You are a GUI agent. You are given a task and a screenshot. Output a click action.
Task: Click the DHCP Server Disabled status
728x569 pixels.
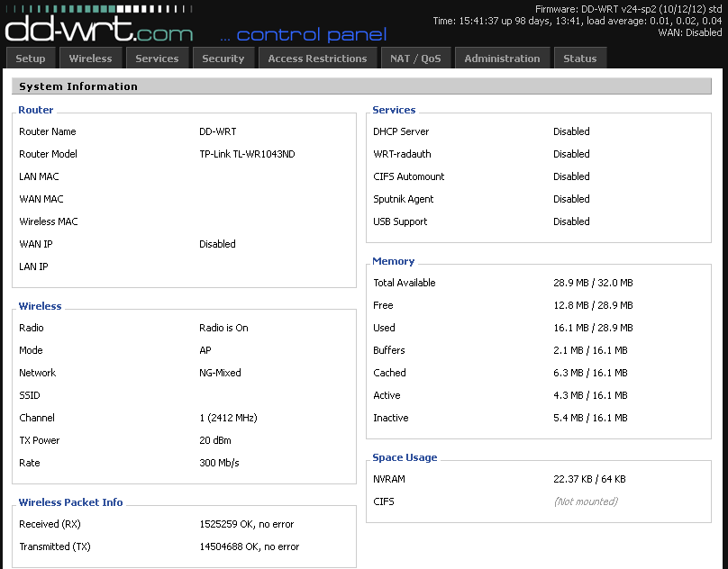pos(571,131)
